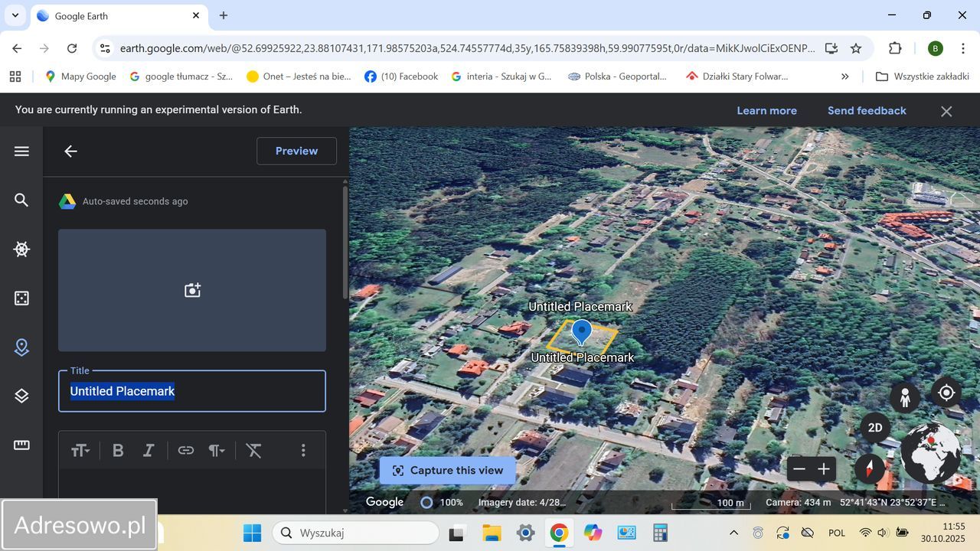The height and width of the screenshot is (551, 980).
Task: Activate Street View pegman
Action: point(905,397)
